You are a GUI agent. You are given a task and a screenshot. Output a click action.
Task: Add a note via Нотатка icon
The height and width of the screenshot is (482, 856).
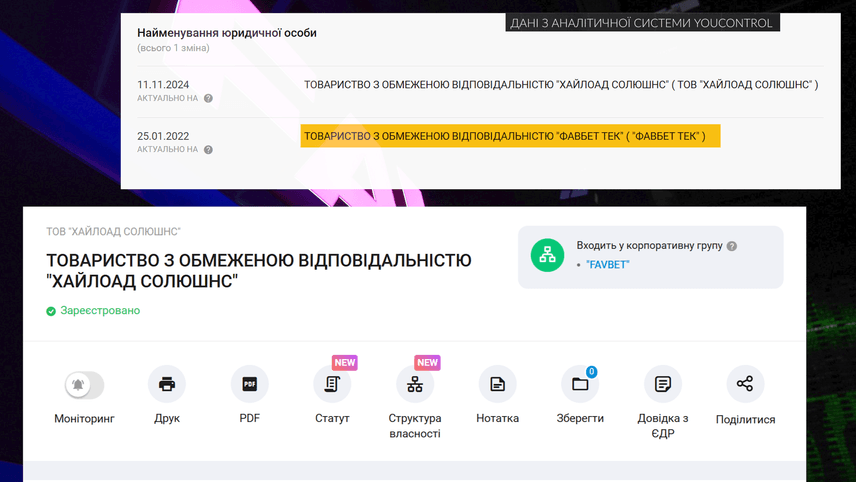point(497,385)
